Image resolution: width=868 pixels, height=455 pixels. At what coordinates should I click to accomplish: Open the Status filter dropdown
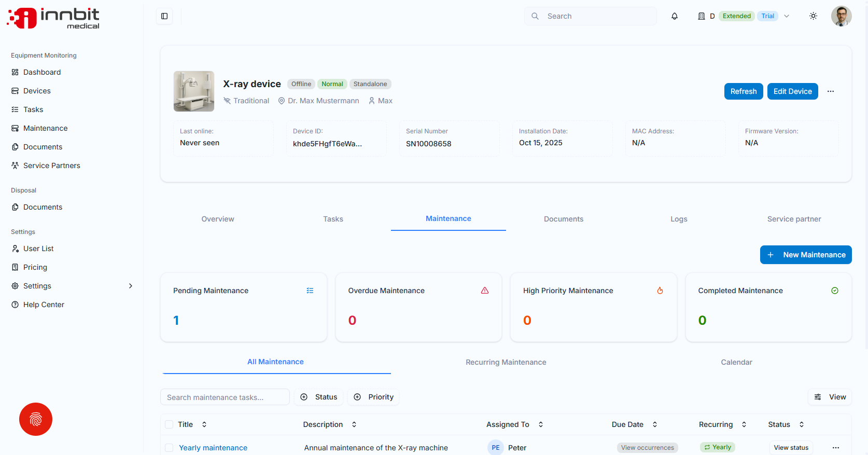(x=319, y=397)
